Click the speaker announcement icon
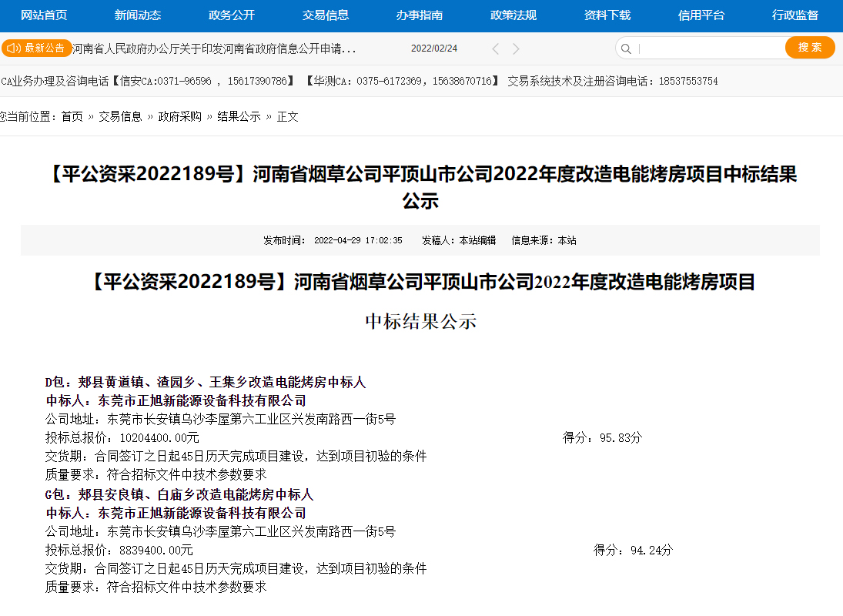 point(13,48)
